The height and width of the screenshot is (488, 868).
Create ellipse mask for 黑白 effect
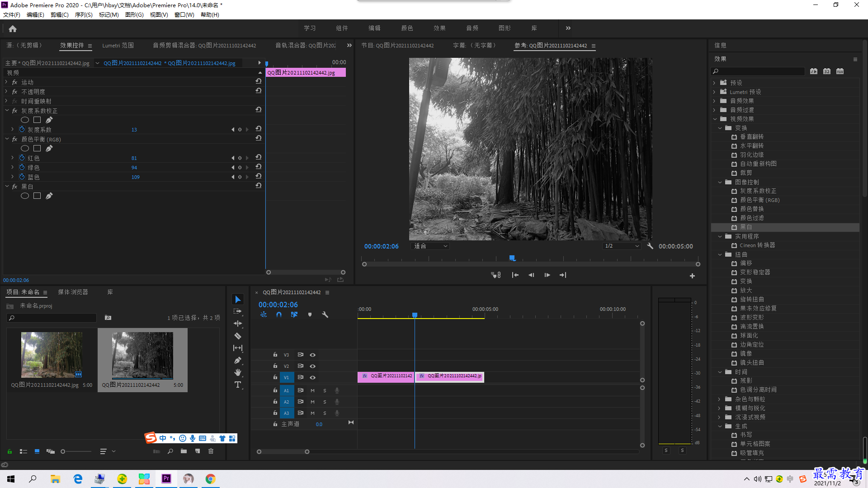[25, 196]
